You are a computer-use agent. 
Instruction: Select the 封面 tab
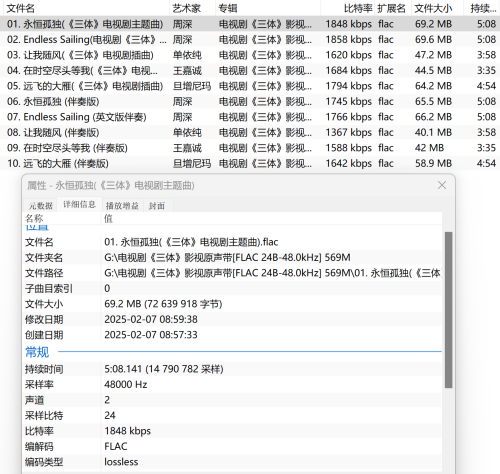pyautogui.click(x=157, y=206)
